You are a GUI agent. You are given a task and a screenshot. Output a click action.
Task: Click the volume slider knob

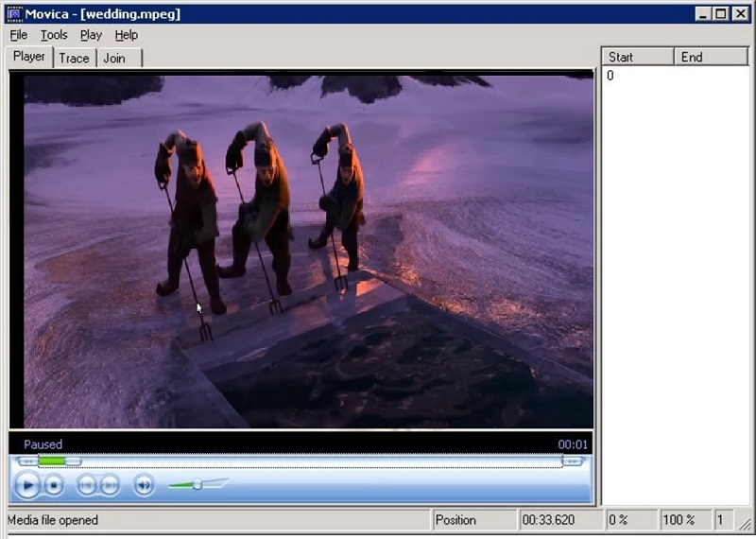pos(198,484)
